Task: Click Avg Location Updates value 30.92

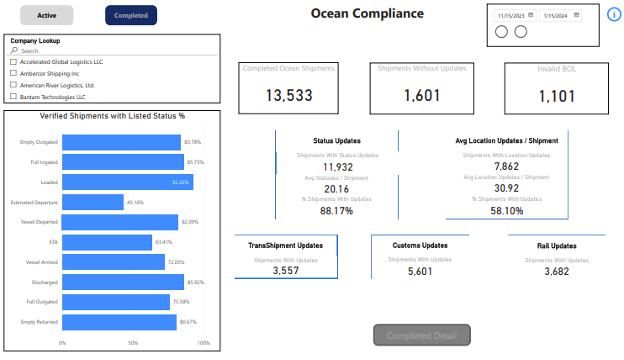Action: point(507,188)
